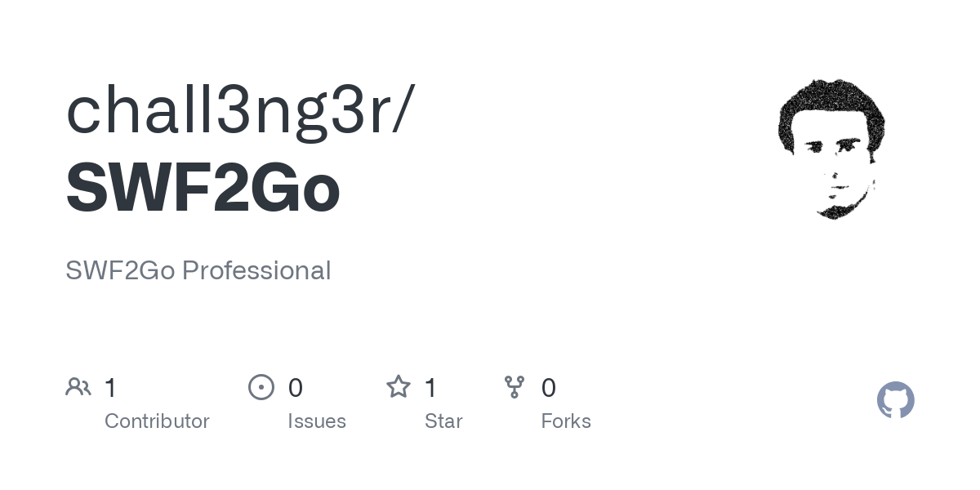
Task: Open the chall3ng3r profile avatar portrait
Action: [831, 149]
